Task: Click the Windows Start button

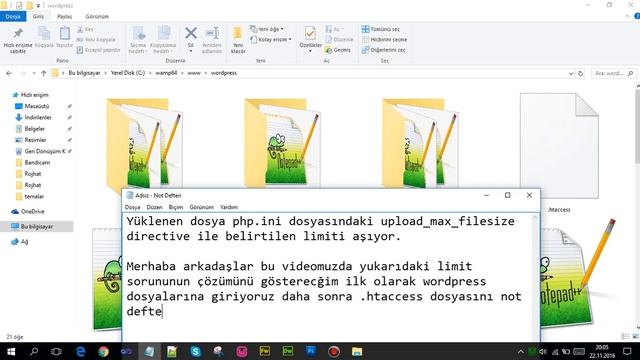Action: point(11,351)
